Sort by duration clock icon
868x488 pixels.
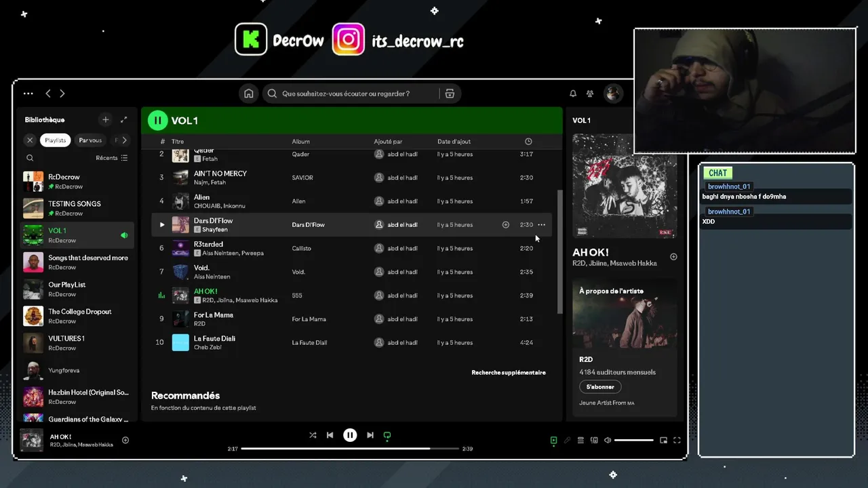[528, 142]
